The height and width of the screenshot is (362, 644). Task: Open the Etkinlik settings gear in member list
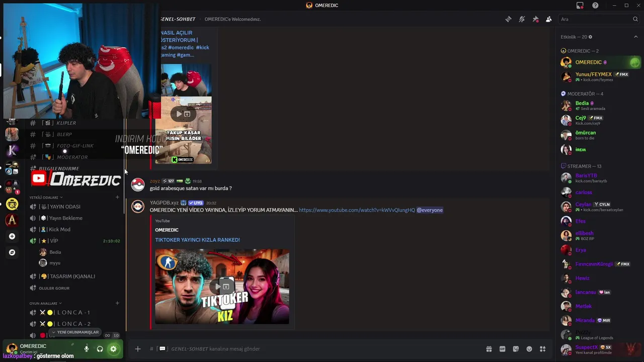coord(590,37)
